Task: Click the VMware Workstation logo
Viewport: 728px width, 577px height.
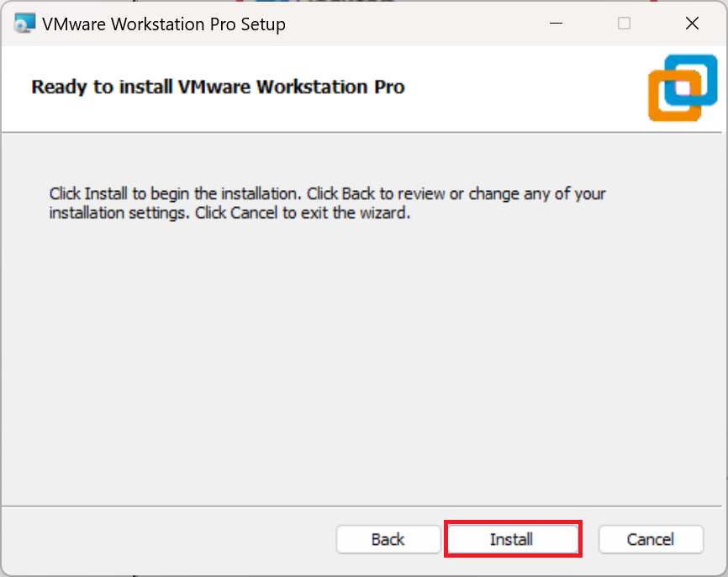Action: click(683, 87)
